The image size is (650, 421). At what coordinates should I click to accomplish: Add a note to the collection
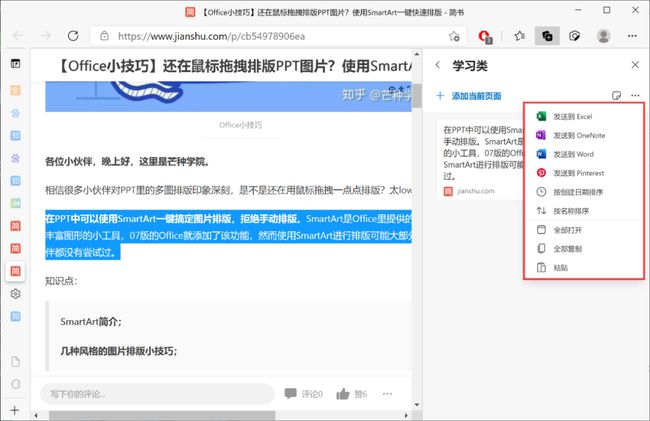pos(616,96)
